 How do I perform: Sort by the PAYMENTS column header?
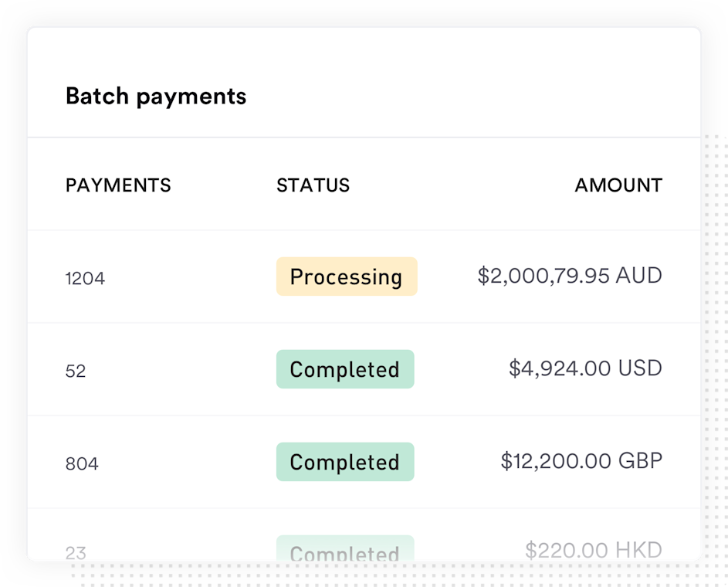118,185
